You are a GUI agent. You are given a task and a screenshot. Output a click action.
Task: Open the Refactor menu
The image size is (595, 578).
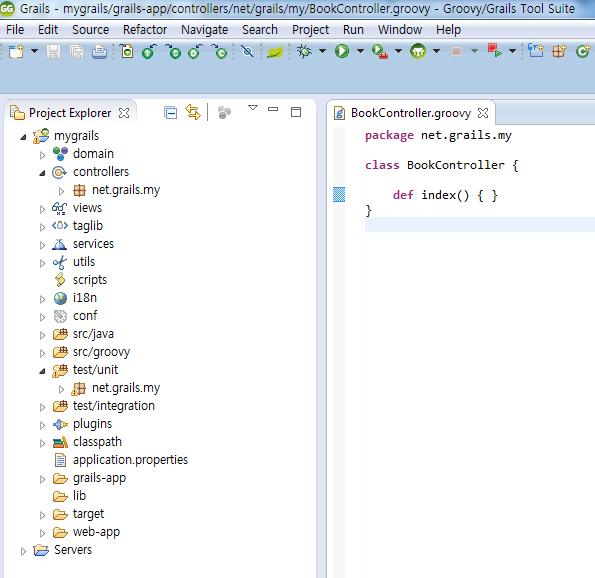pyautogui.click(x=145, y=30)
